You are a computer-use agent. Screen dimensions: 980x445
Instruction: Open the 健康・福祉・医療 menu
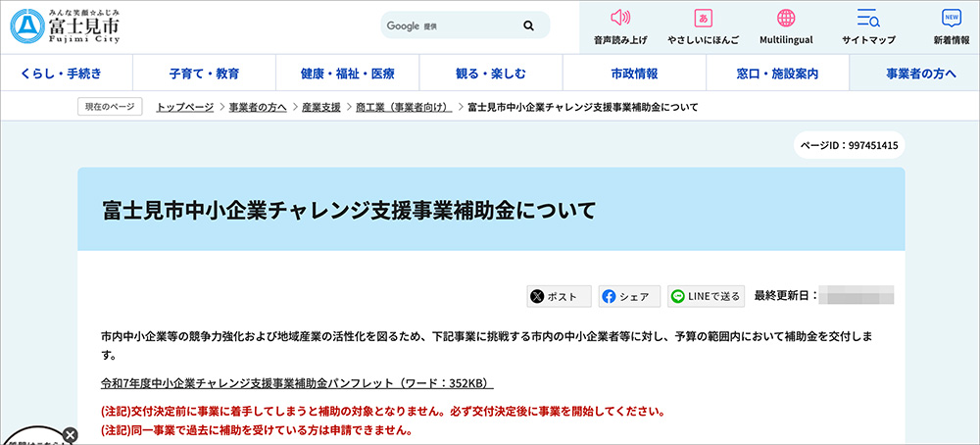pyautogui.click(x=348, y=74)
